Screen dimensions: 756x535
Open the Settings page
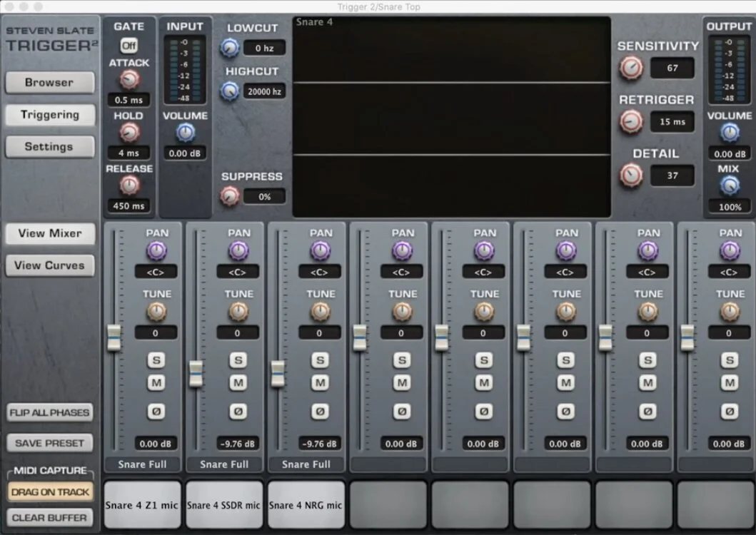[x=50, y=146]
